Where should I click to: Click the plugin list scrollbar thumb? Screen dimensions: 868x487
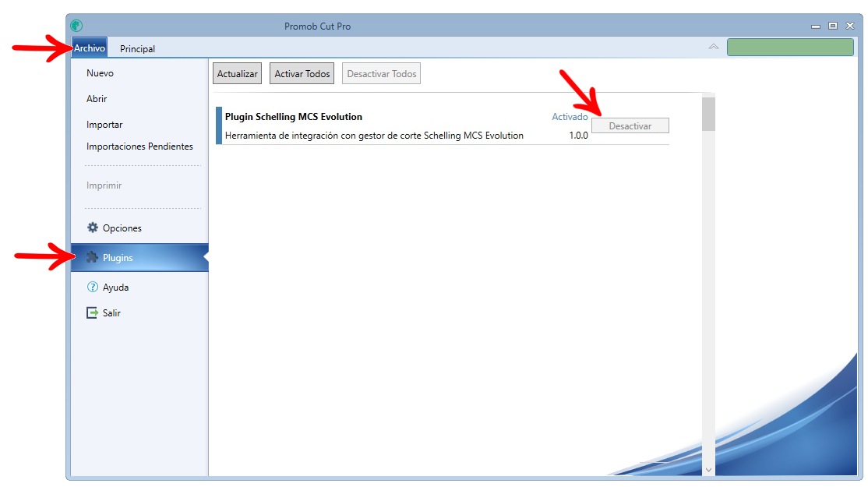708,114
